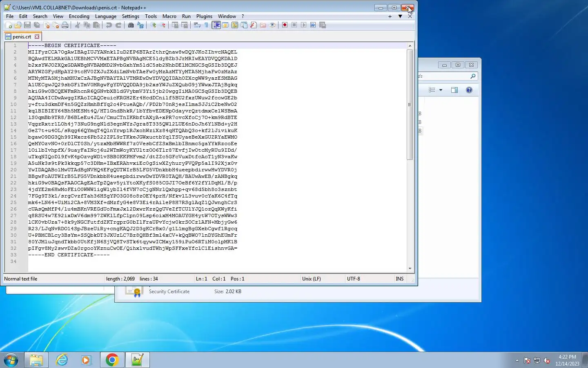Open the Macro menu
The width and height of the screenshot is (588, 368).
click(x=169, y=16)
